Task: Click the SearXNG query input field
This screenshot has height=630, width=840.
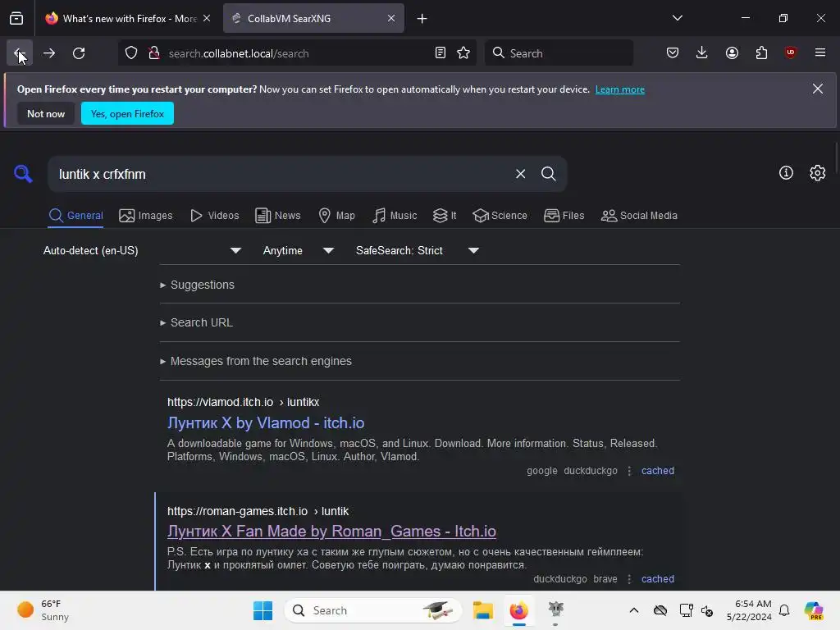Action: point(281,174)
